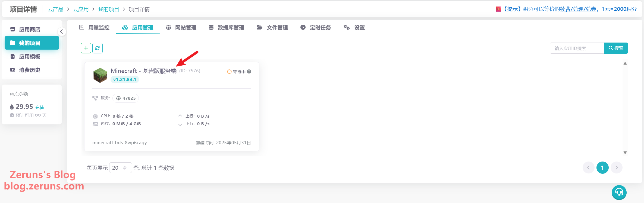Open 应用模板 in the sidebar
This screenshot has width=644, height=203.
[x=30, y=56]
